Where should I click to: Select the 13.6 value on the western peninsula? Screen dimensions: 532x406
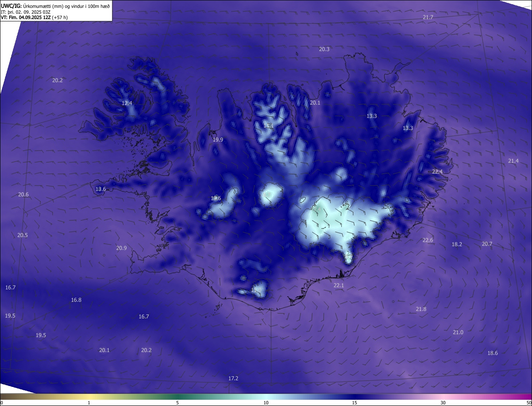[101, 189]
